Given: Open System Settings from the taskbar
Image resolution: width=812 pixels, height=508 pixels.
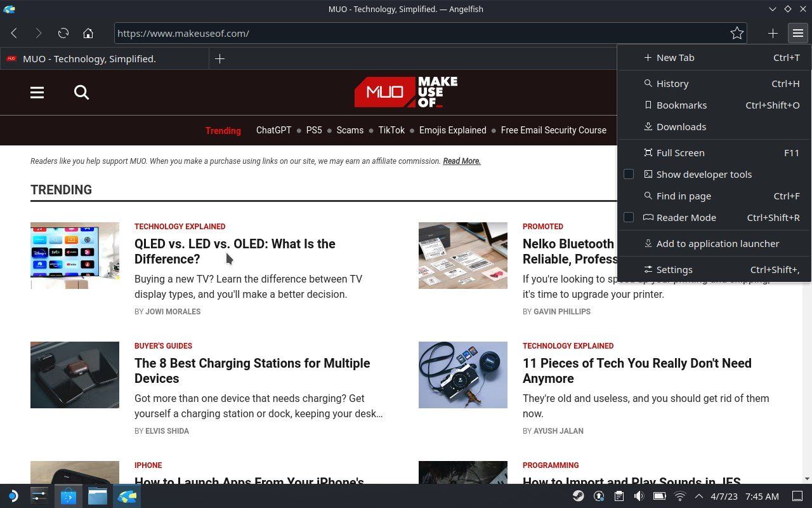Looking at the screenshot, I should click(39, 496).
